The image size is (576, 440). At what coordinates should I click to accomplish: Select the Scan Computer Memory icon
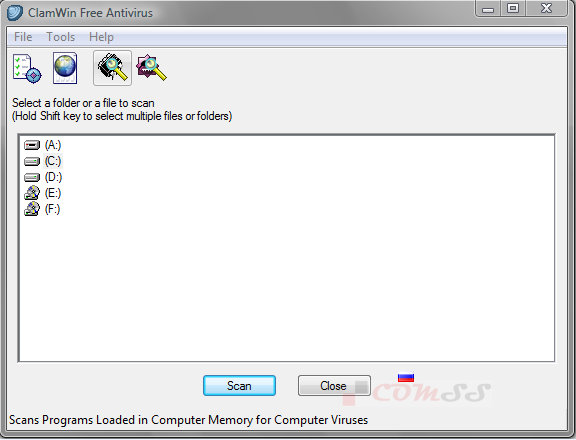[x=112, y=68]
